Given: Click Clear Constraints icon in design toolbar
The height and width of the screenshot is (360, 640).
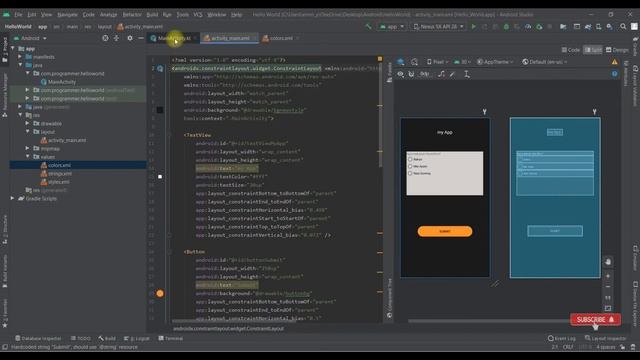Looking at the screenshot, I should pyautogui.click(x=441, y=74).
